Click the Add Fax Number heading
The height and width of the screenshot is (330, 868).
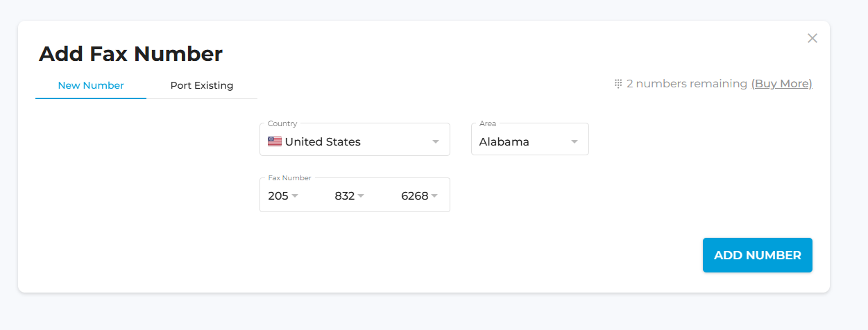coord(130,53)
